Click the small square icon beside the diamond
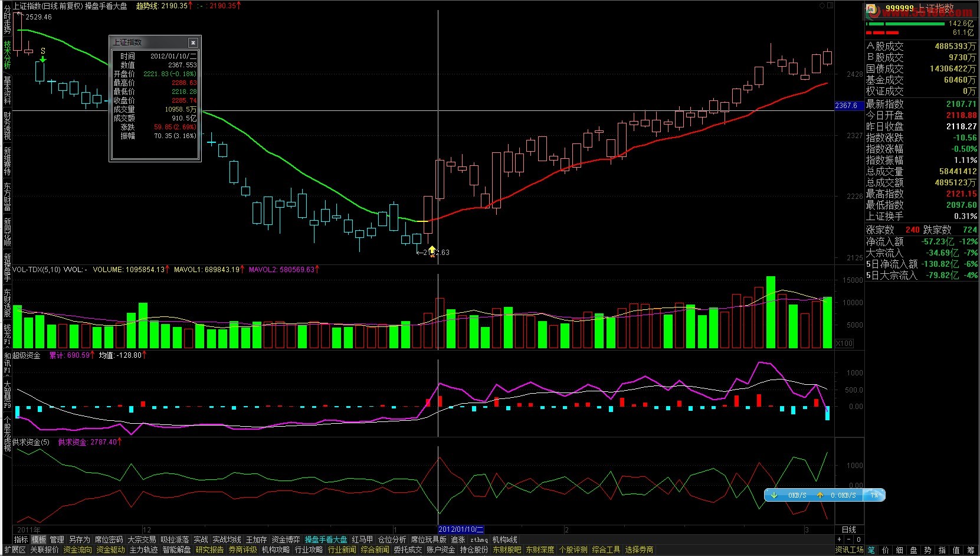This screenshot has width=980, height=556. pos(830,5)
